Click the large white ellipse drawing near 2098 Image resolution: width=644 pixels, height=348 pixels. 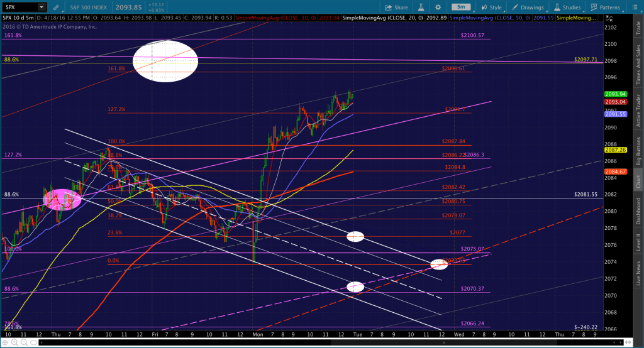coord(165,61)
